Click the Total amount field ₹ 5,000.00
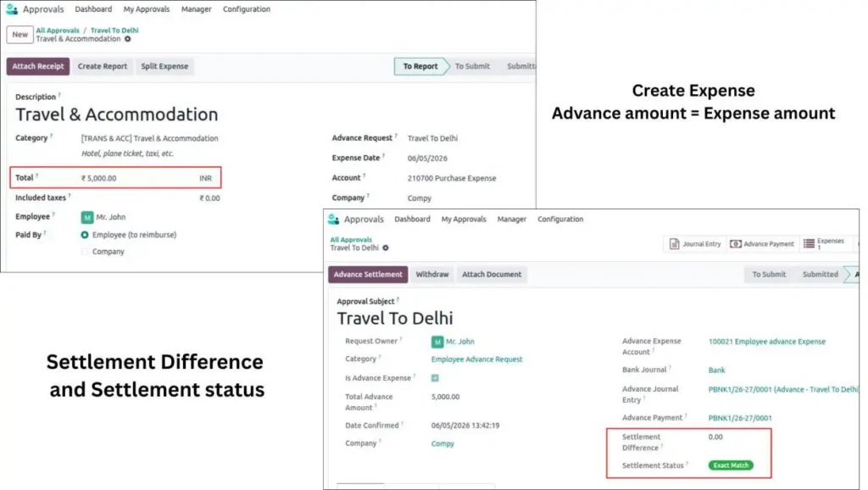This screenshot has width=868, height=490. 98,179
